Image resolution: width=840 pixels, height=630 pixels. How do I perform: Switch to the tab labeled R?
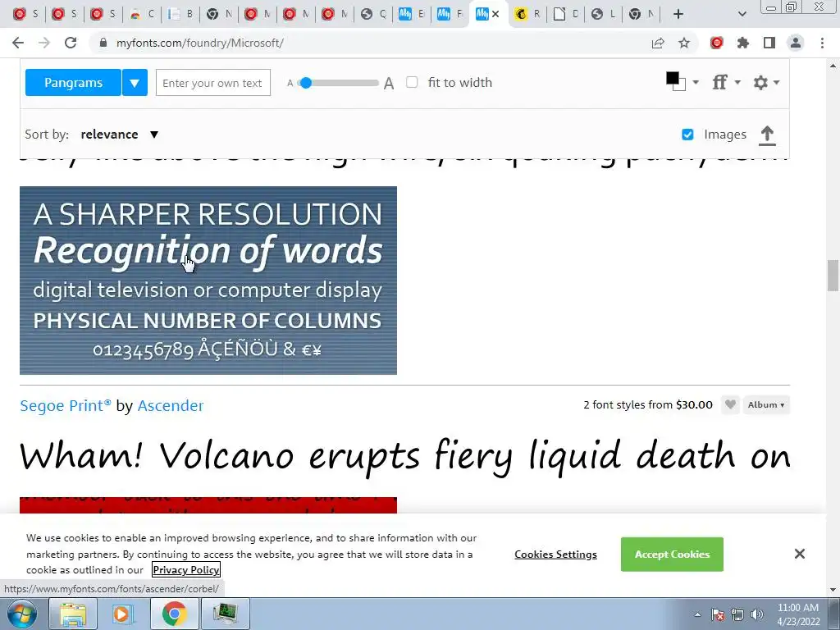coord(527,14)
